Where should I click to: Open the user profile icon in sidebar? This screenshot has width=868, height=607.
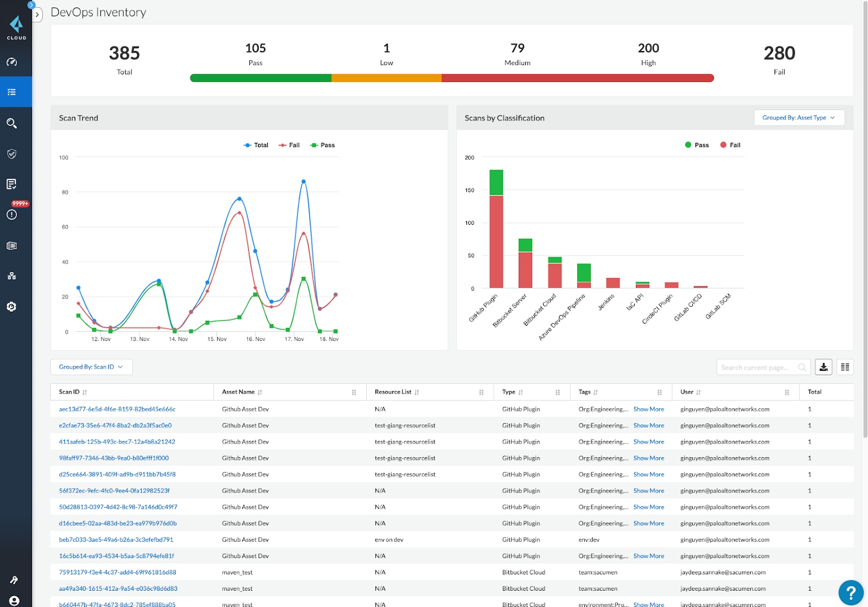(14, 600)
